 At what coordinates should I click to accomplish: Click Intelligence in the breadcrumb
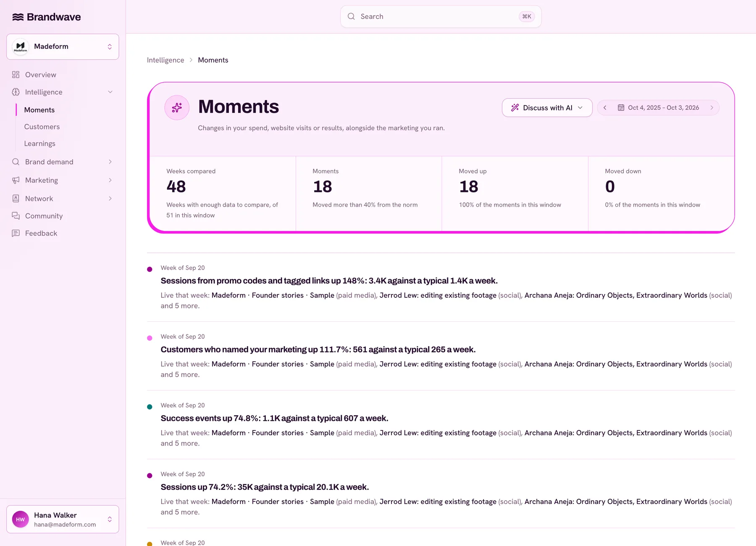click(165, 60)
